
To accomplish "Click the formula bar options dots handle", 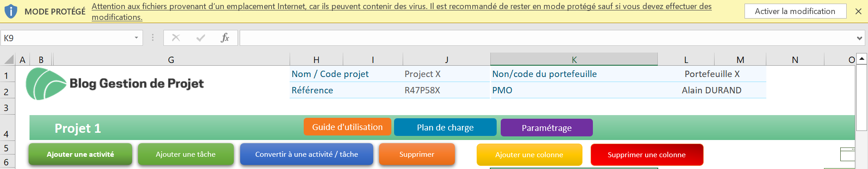I will (x=153, y=38).
